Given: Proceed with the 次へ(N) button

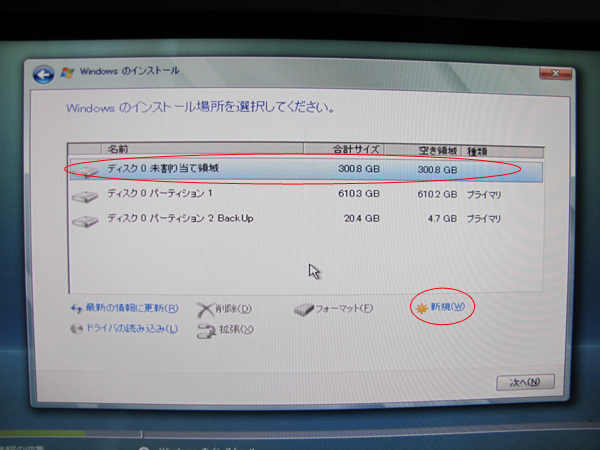Looking at the screenshot, I should coord(525,382).
